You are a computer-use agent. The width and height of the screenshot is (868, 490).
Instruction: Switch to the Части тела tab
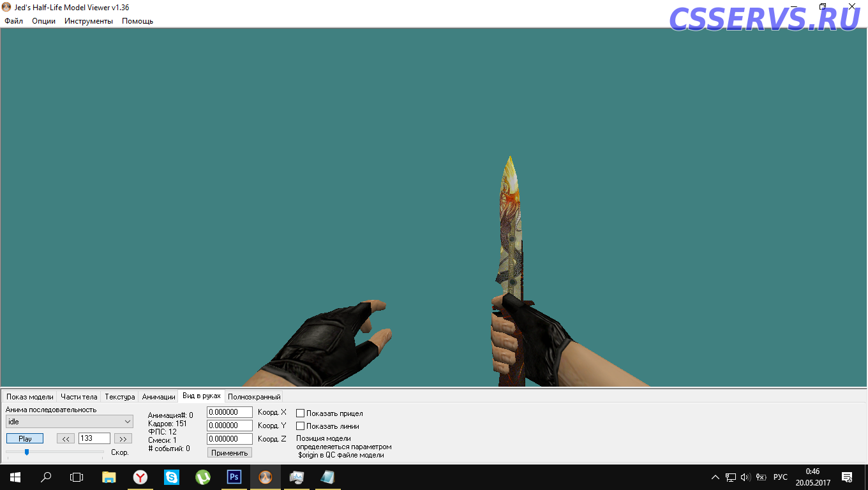click(79, 397)
